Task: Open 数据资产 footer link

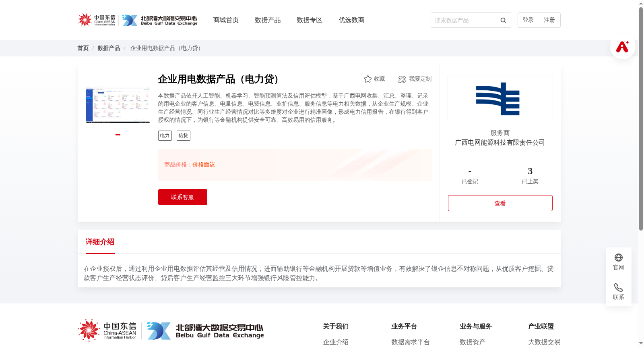Action: point(473,342)
